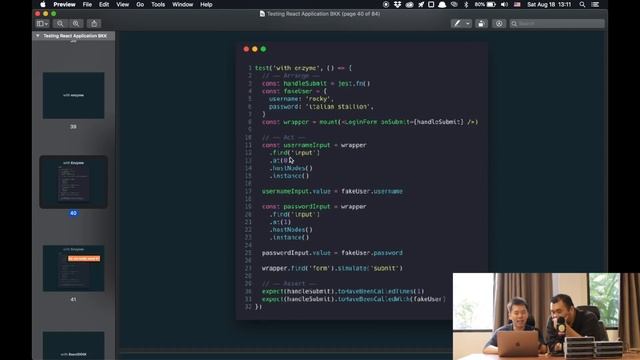
Task: Open the Edit menu
Action: click(x=104, y=4)
